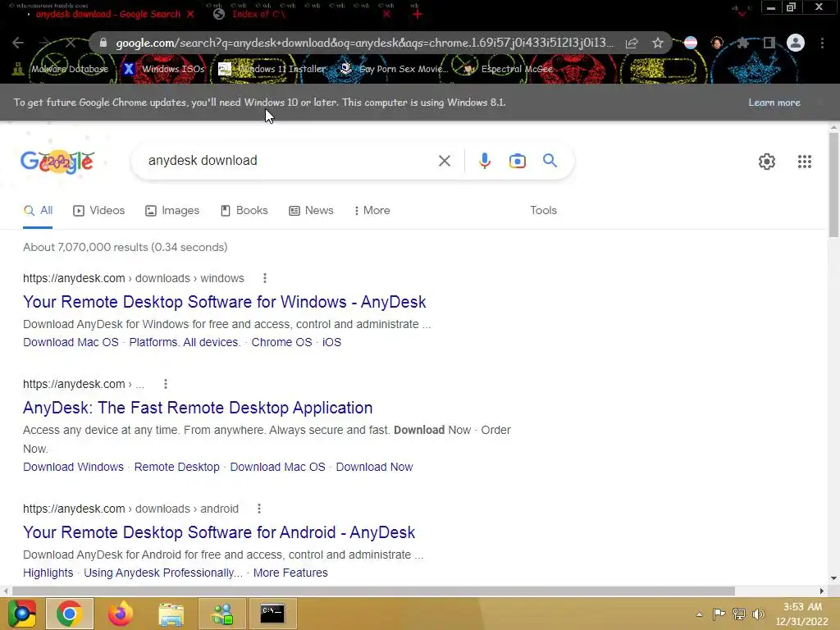
Task: Open File Explorer from the taskbar
Action: point(171,614)
